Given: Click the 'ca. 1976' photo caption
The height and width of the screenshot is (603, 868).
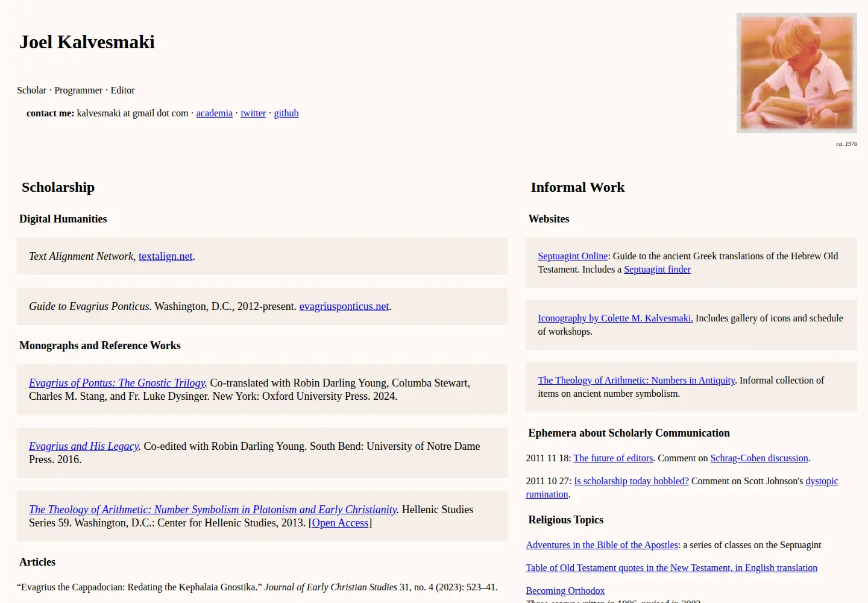Looking at the screenshot, I should click(x=846, y=144).
